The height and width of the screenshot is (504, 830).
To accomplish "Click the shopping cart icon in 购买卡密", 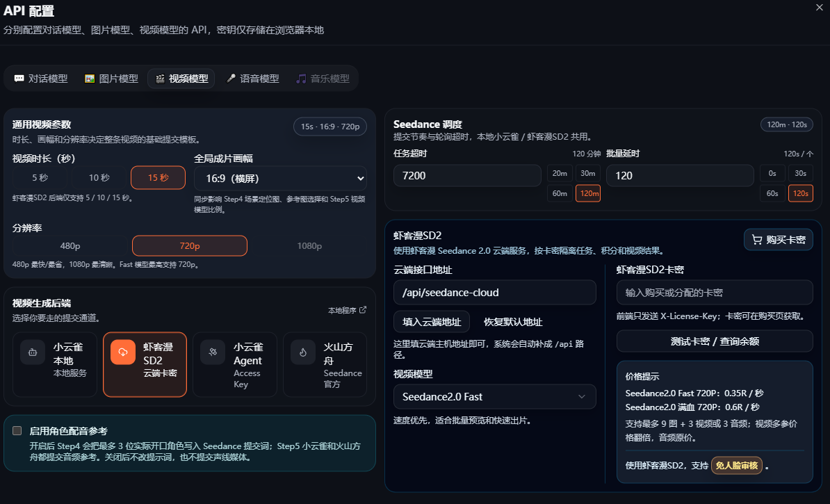I will coord(757,240).
